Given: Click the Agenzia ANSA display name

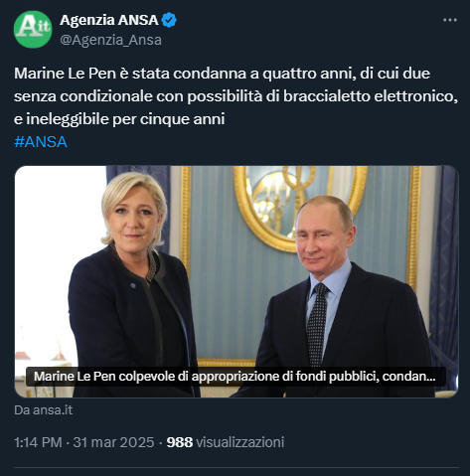Looking at the screenshot, I should point(109,20).
